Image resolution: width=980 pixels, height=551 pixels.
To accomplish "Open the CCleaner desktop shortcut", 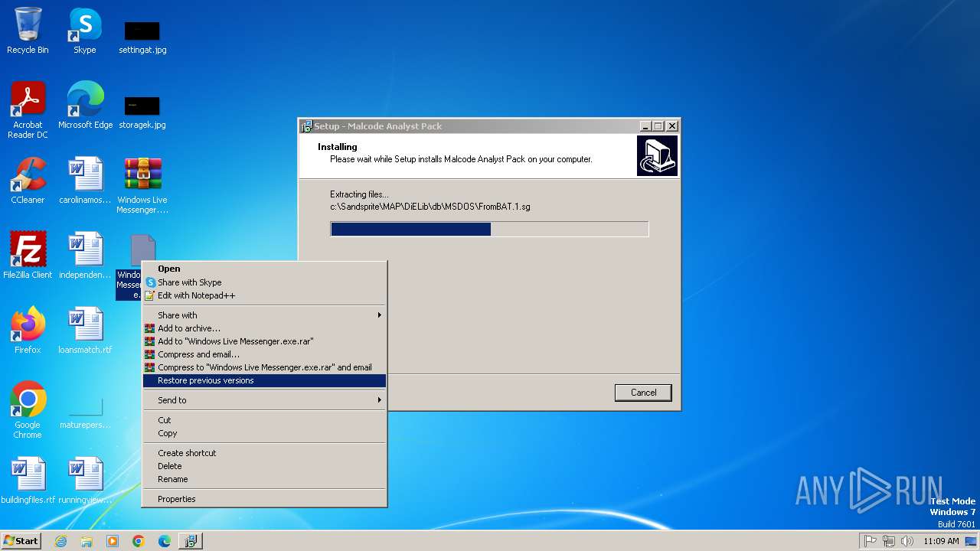I will (28, 181).
